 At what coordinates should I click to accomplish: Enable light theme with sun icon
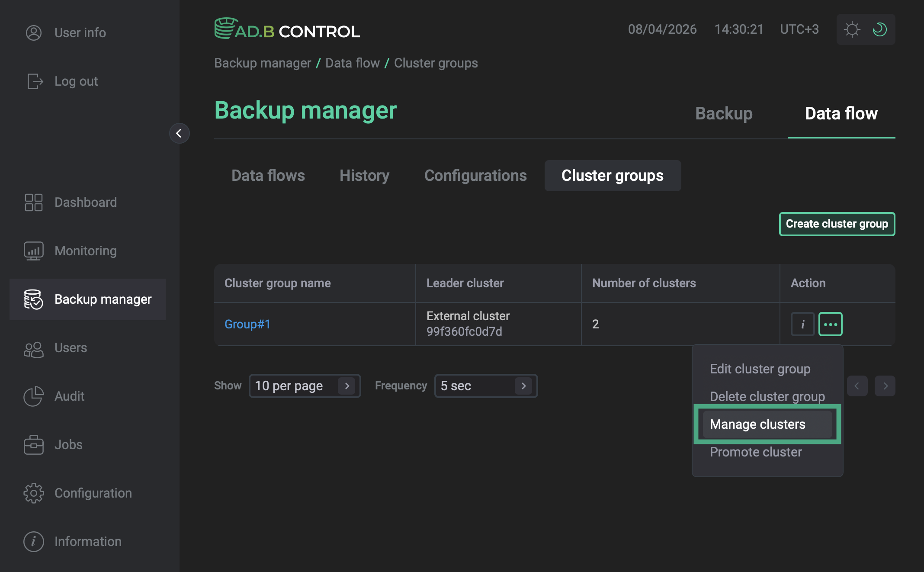pos(852,29)
